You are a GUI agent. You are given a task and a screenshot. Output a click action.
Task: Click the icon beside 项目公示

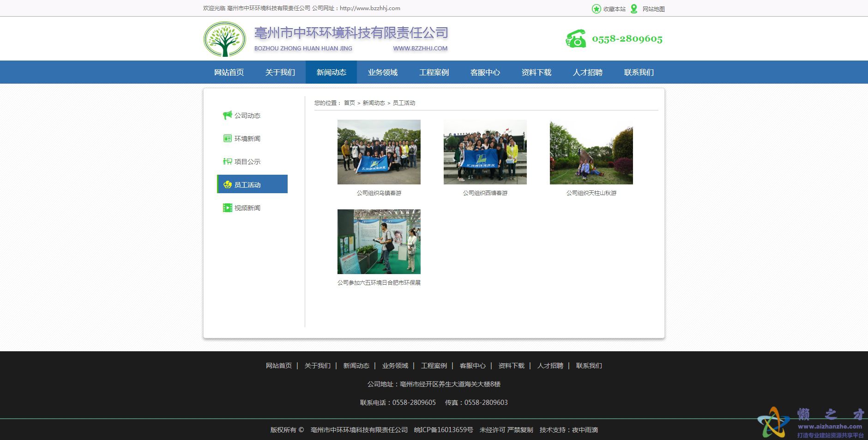(x=227, y=161)
